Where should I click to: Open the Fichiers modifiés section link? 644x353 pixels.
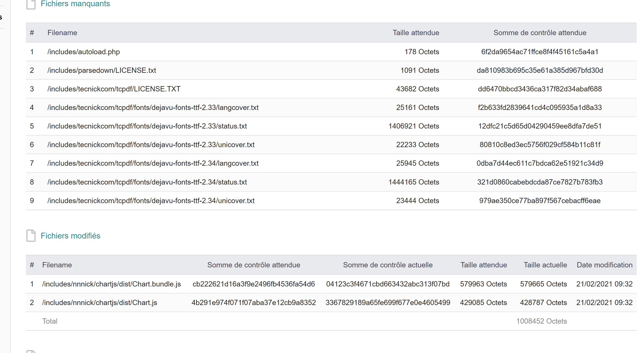(x=71, y=236)
